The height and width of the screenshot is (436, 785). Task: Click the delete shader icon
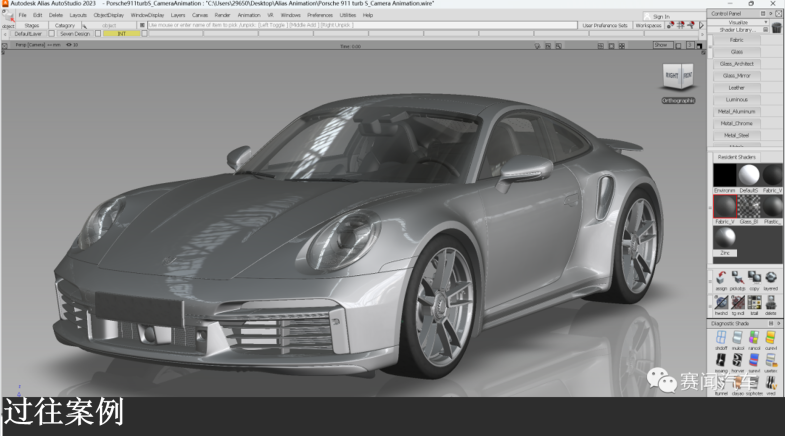coord(769,301)
